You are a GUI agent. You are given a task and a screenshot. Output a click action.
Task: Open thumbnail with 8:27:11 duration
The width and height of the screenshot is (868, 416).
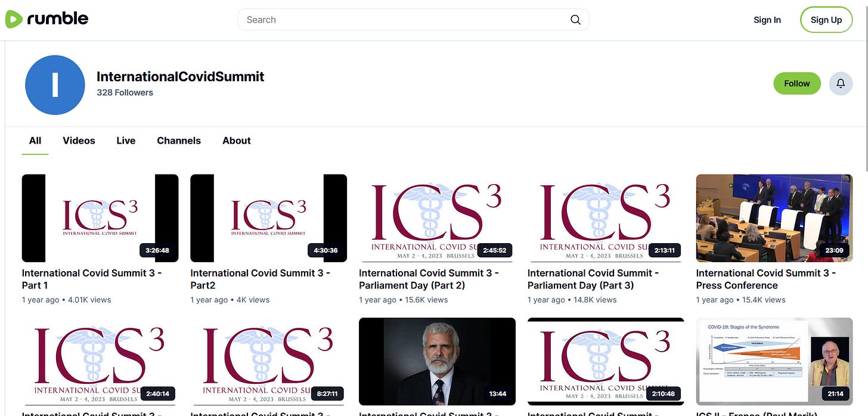268,362
